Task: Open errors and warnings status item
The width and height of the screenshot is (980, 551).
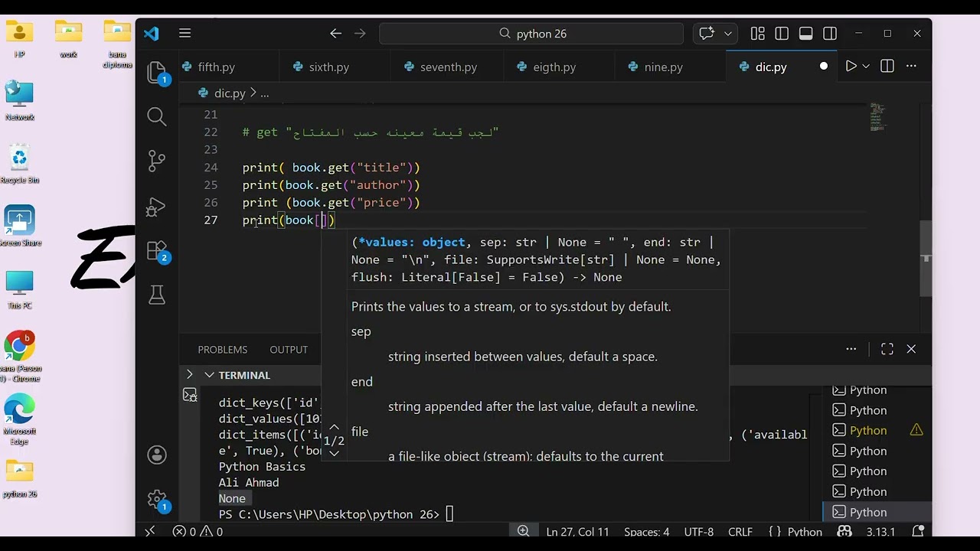Action: tap(198, 531)
